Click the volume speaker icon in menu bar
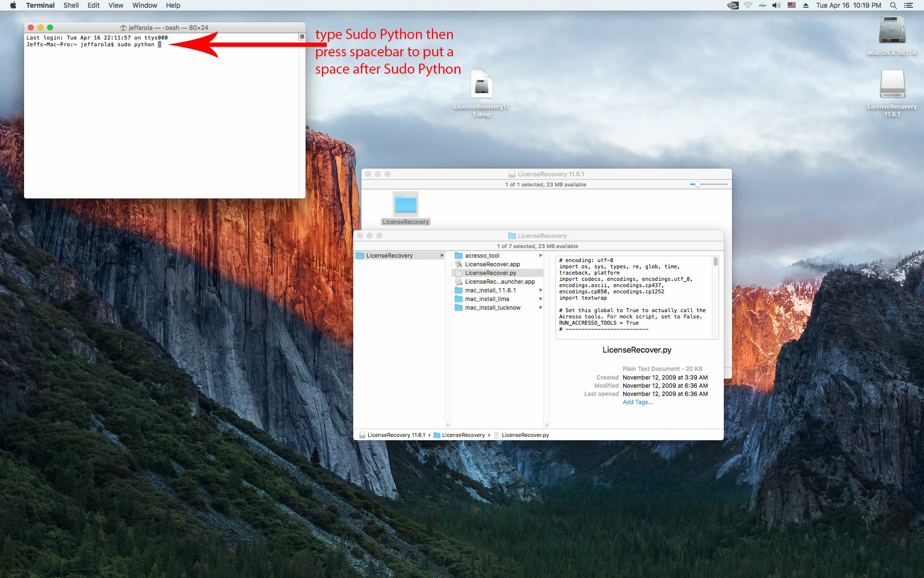Image resolution: width=924 pixels, height=578 pixels. click(x=776, y=5)
